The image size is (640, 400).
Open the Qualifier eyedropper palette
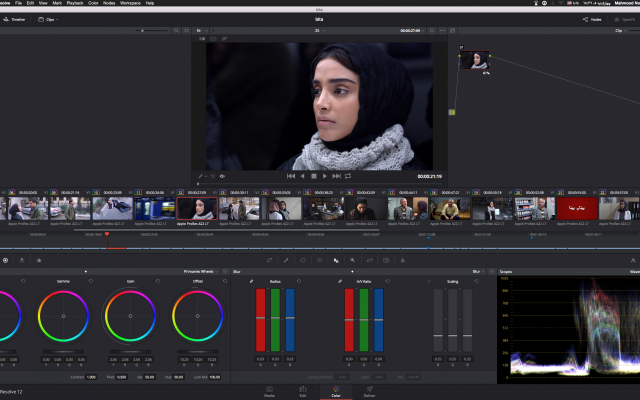[286, 260]
